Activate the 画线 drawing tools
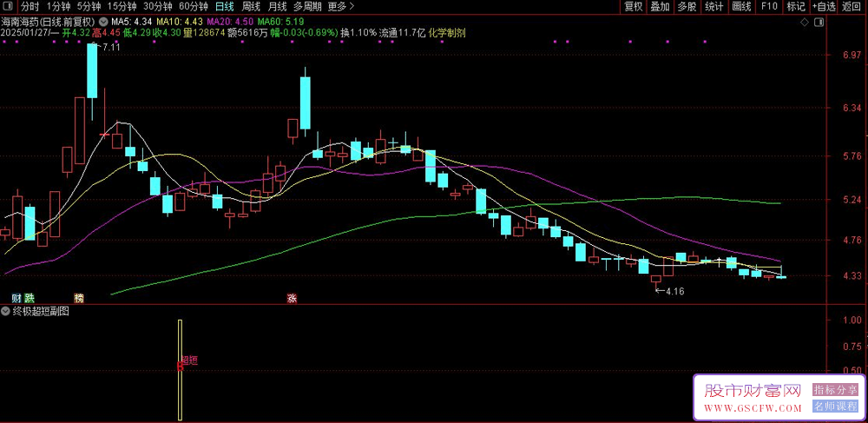 tap(741, 7)
